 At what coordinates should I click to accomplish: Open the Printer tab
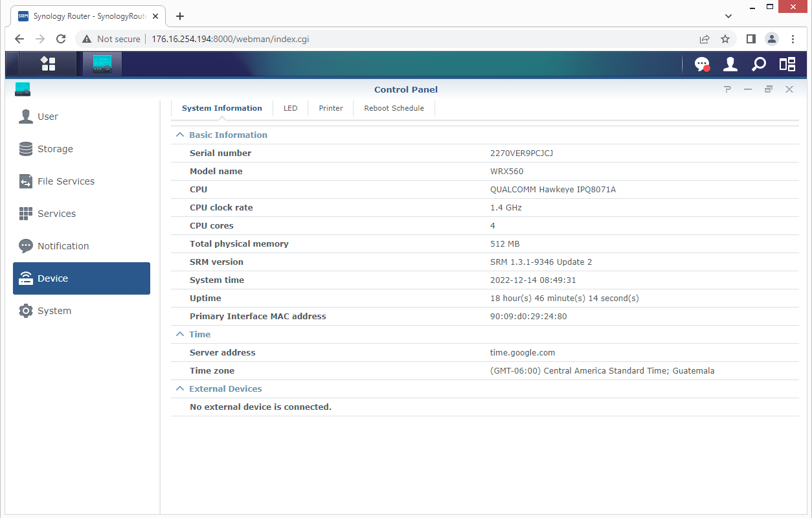(331, 108)
